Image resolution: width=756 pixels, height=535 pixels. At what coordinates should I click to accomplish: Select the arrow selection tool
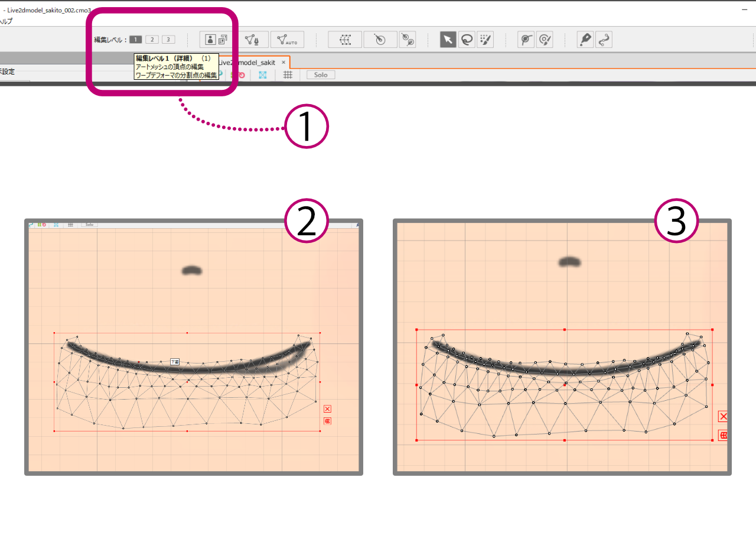(448, 40)
